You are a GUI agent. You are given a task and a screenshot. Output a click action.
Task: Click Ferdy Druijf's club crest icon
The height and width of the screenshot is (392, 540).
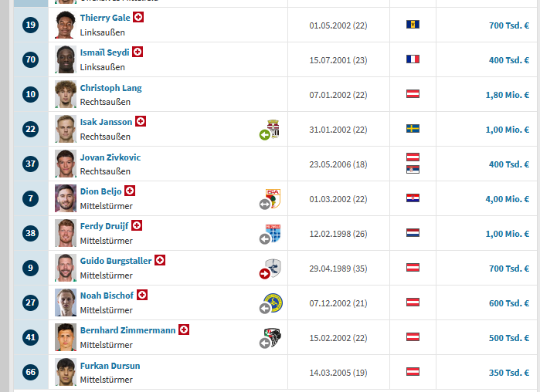(x=273, y=232)
